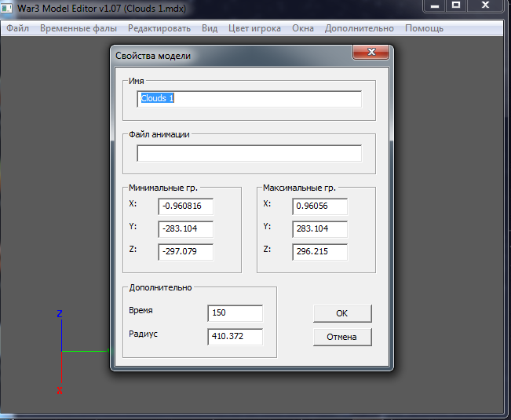This screenshot has width=511, height=420.
Task: Cancel with the Отмена button
Action: [342, 337]
